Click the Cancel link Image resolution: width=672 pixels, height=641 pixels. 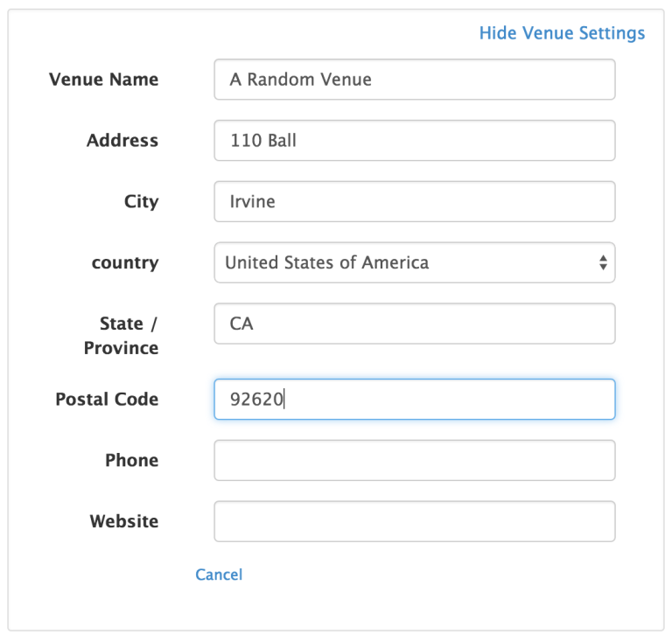point(219,575)
